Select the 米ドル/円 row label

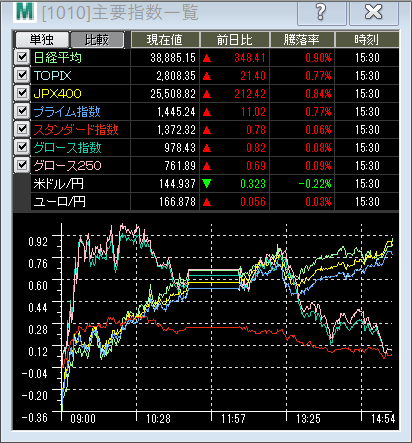(x=58, y=184)
